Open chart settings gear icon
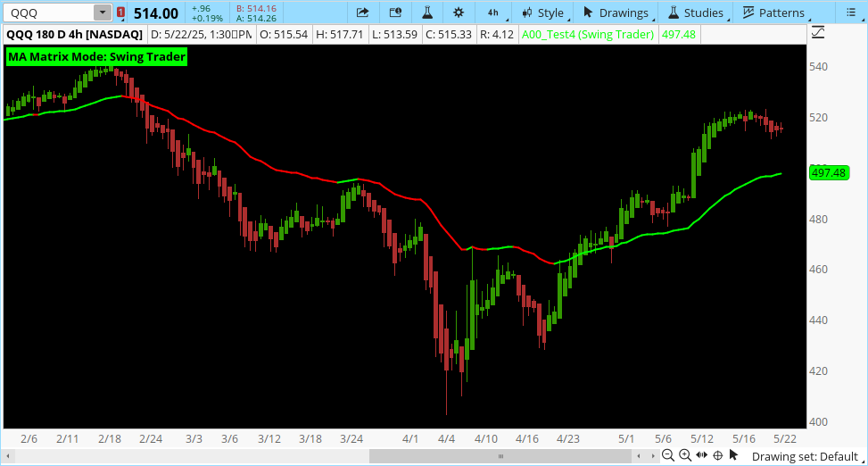 pyautogui.click(x=459, y=12)
